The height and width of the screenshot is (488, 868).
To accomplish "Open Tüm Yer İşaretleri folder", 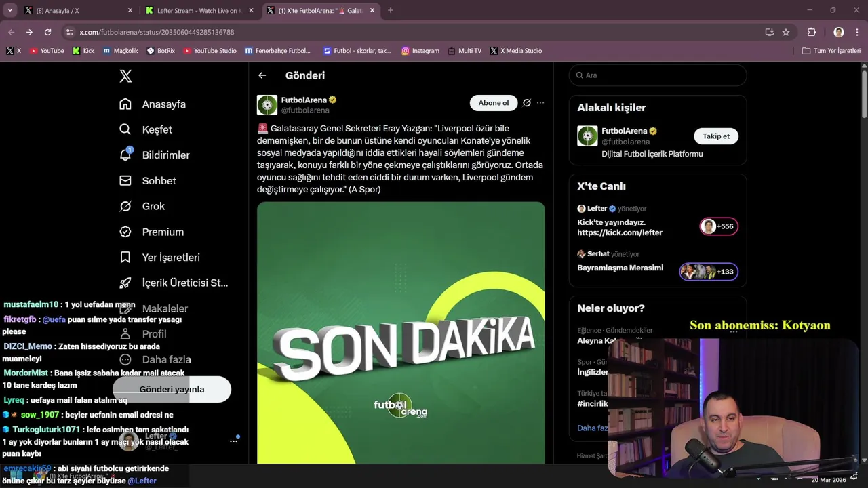I will click(x=831, y=51).
